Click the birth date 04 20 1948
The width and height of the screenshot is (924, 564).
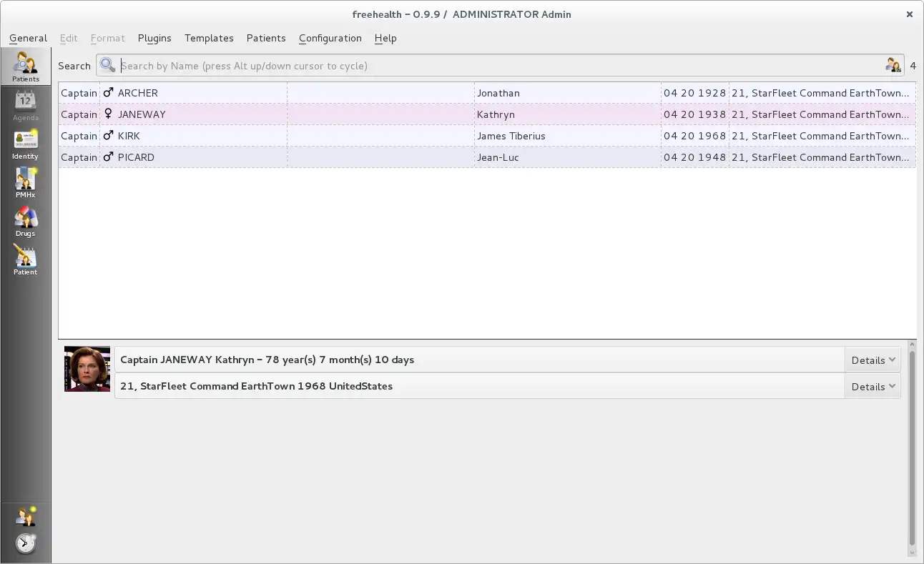(x=694, y=157)
